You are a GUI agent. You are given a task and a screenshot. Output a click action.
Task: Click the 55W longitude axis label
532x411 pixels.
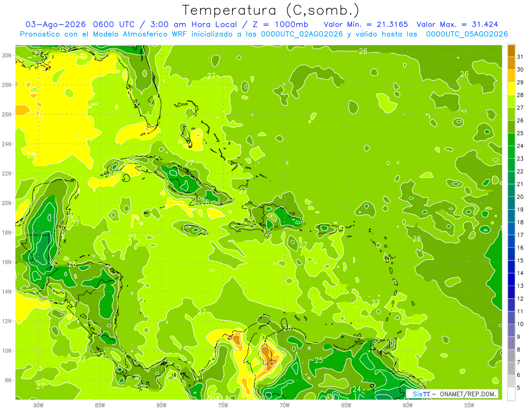click(469, 405)
